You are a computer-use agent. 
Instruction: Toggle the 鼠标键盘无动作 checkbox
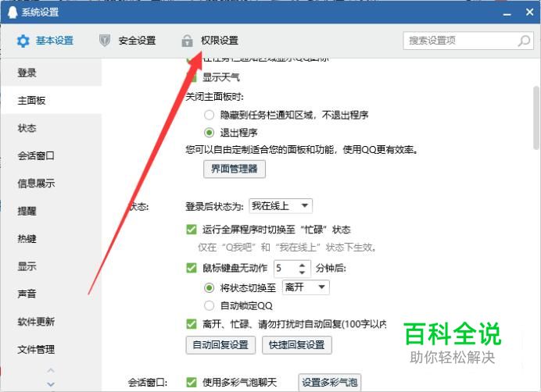click(192, 268)
